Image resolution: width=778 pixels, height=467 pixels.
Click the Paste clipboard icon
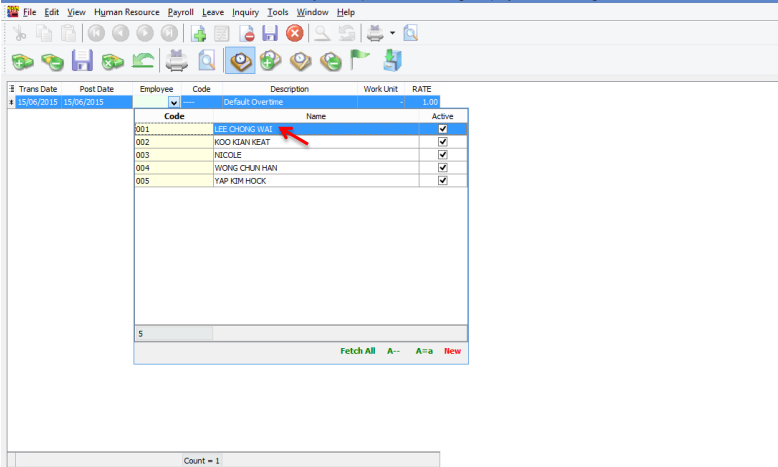pyautogui.click(x=68, y=33)
